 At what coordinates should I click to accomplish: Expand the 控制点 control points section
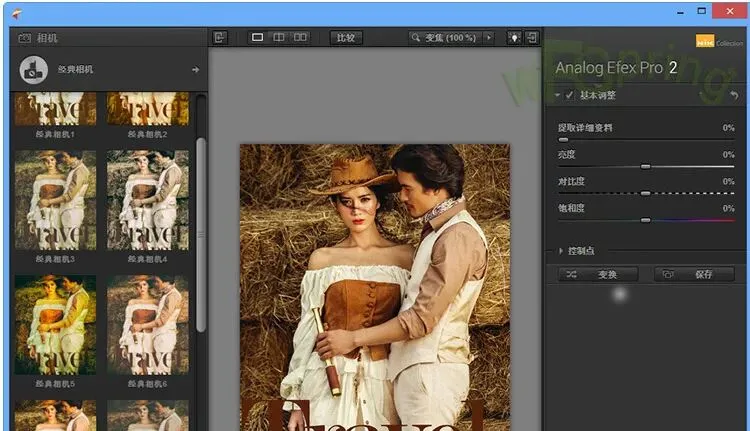pyautogui.click(x=561, y=251)
